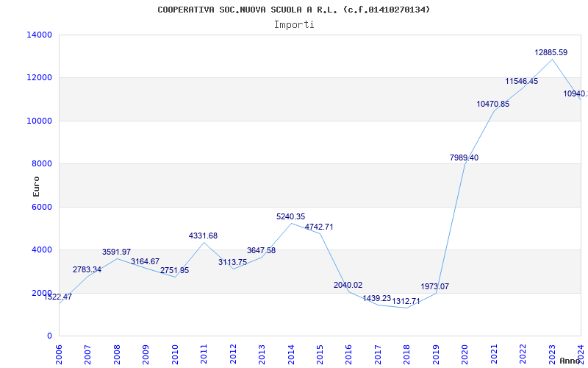
Task: Click the 2020 year label
Action: 465,354
